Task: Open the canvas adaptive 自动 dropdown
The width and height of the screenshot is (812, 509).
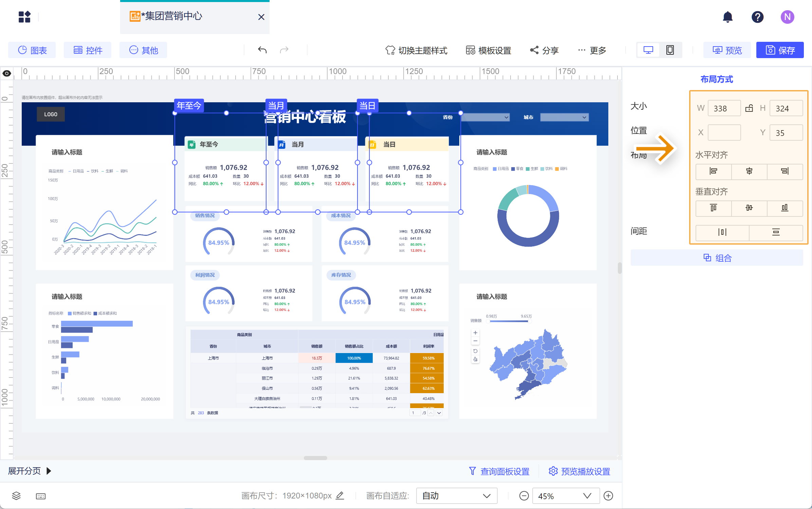Action: pos(456,496)
